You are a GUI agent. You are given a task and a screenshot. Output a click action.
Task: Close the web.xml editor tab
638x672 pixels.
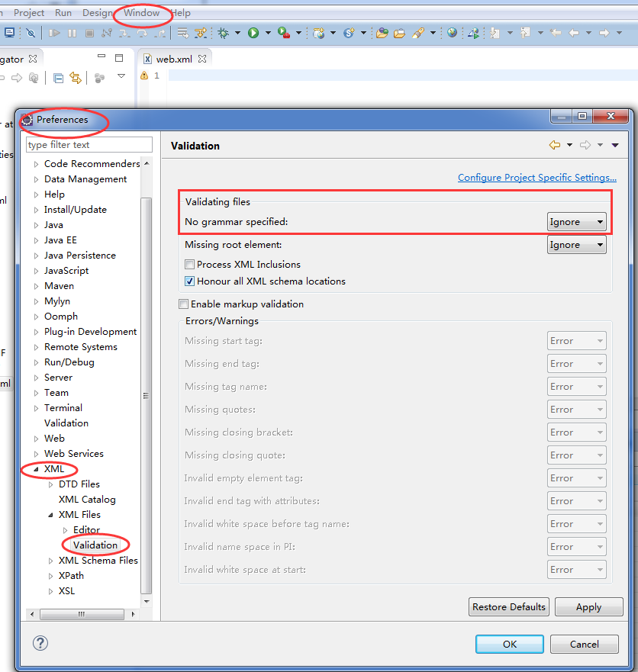(202, 59)
